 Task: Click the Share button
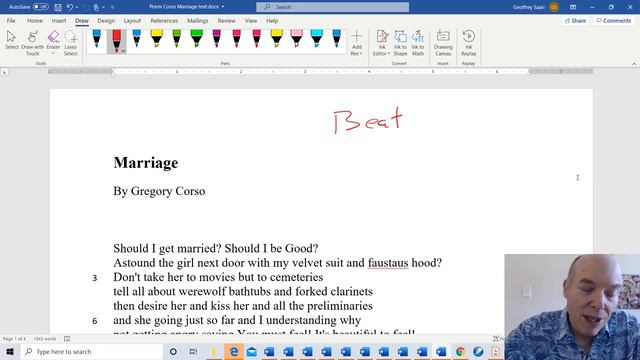click(575, 20)
